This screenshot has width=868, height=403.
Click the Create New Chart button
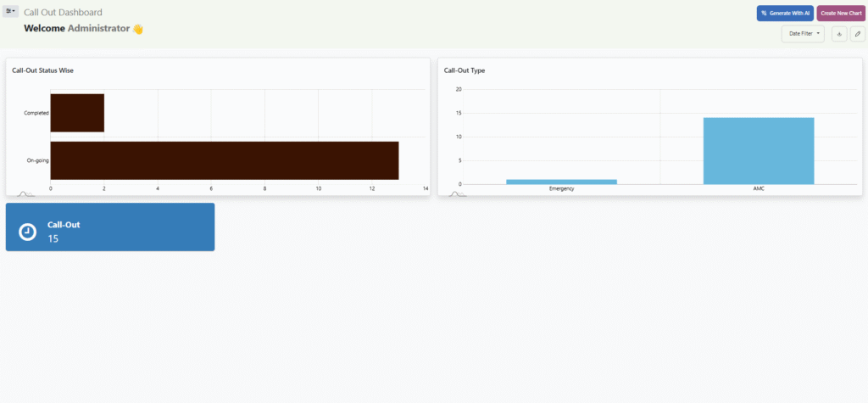[x=841, y=14]
